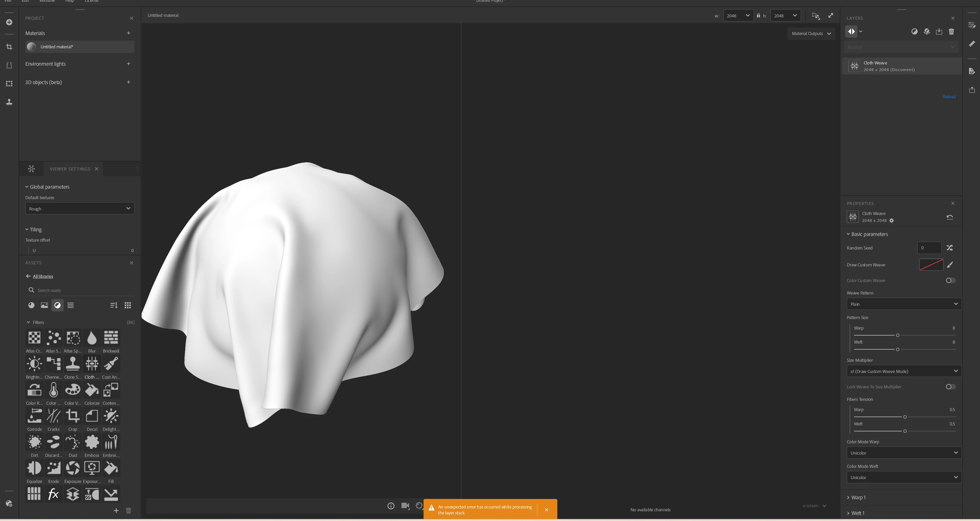
Task: Open the Weave Pattern dropdown
Action: pos(904,304)
